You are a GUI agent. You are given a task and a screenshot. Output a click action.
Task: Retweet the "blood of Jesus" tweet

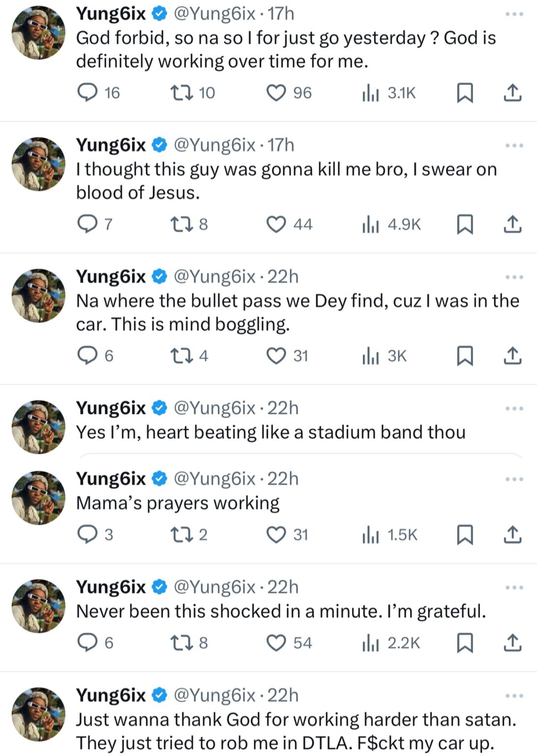181,224
